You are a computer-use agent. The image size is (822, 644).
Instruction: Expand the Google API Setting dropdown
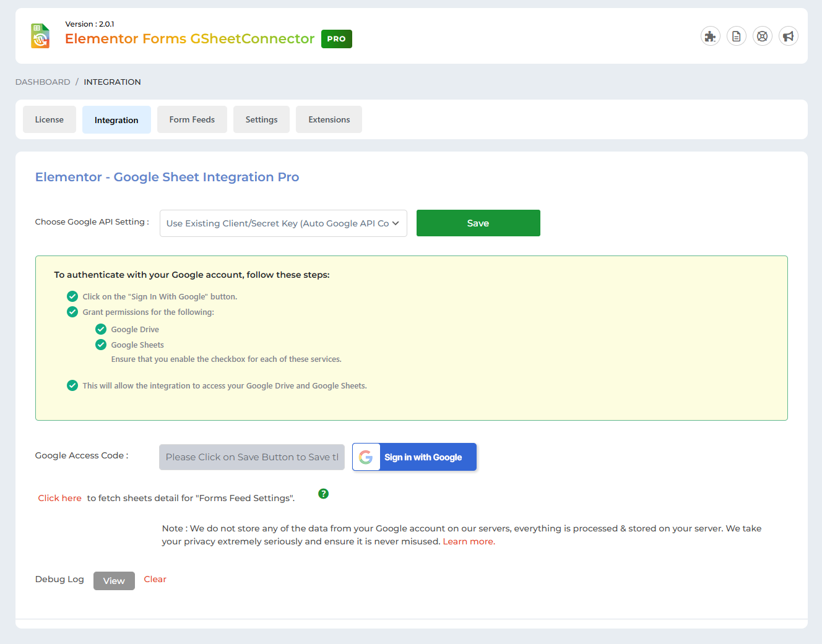coord(283,223)
